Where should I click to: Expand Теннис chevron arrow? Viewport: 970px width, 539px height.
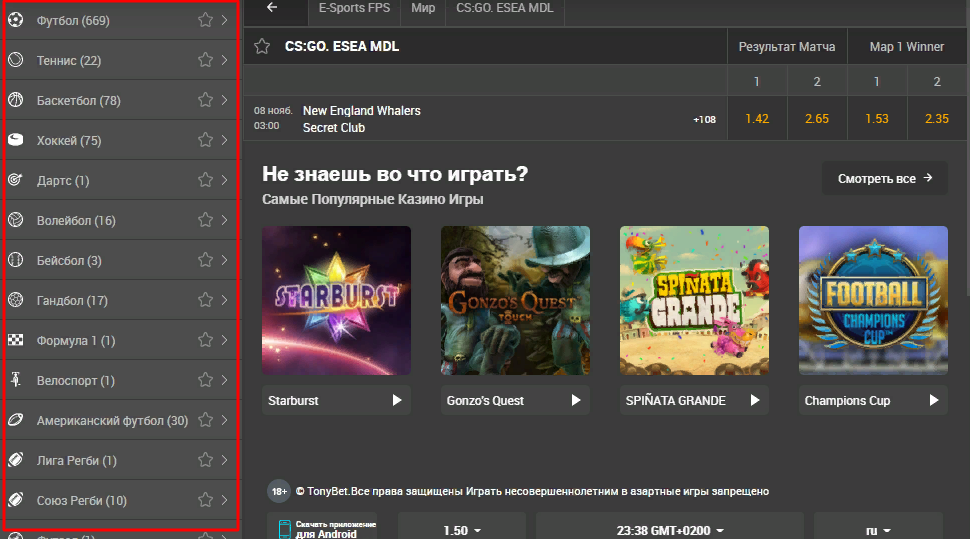coord(225,60)
